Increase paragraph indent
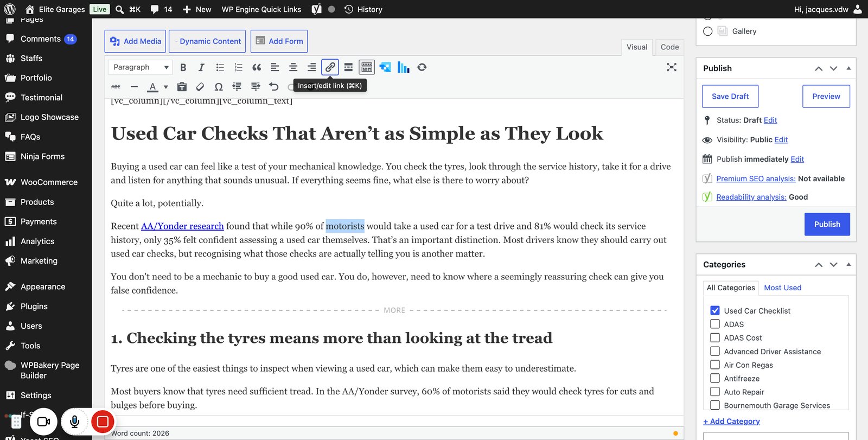 click(256, 87)
